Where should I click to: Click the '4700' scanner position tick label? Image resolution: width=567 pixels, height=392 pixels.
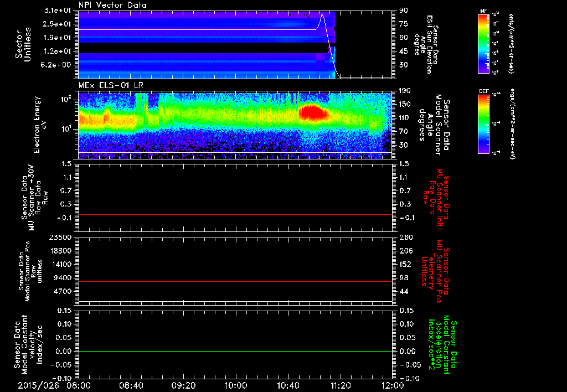(x=63, y=291)
